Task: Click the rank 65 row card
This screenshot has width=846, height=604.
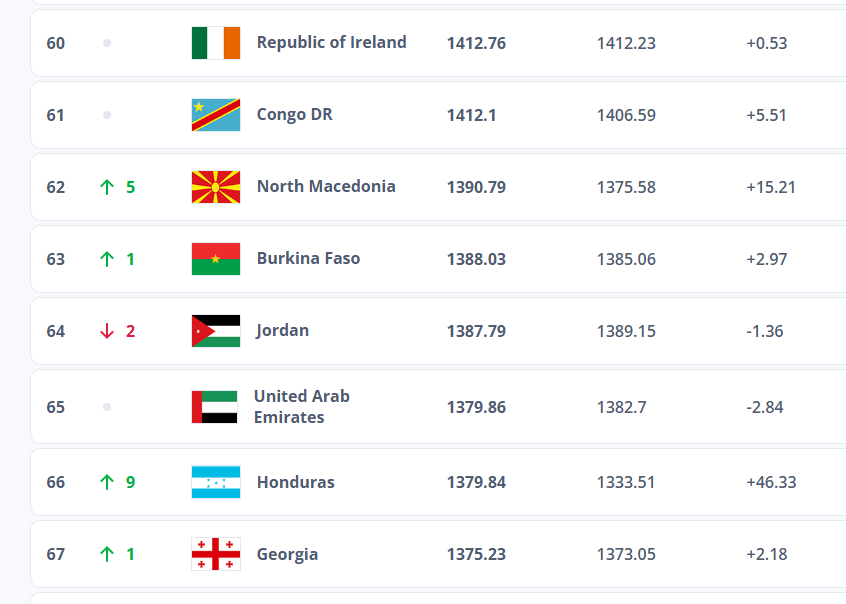Action: [x=438, y=407]
